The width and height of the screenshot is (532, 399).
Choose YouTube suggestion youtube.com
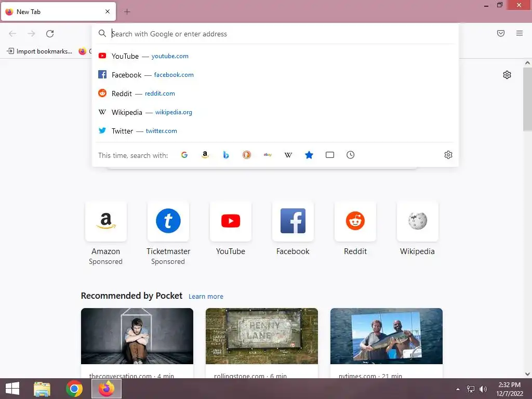coord(275,56)
